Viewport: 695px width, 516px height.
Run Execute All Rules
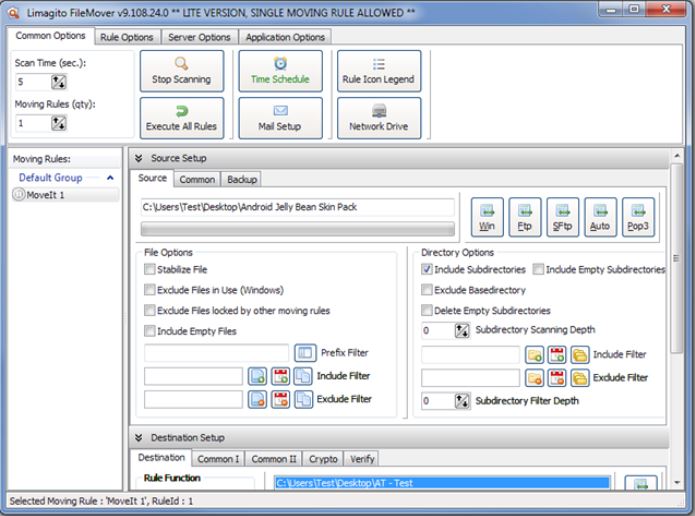[x=182, y=118]
